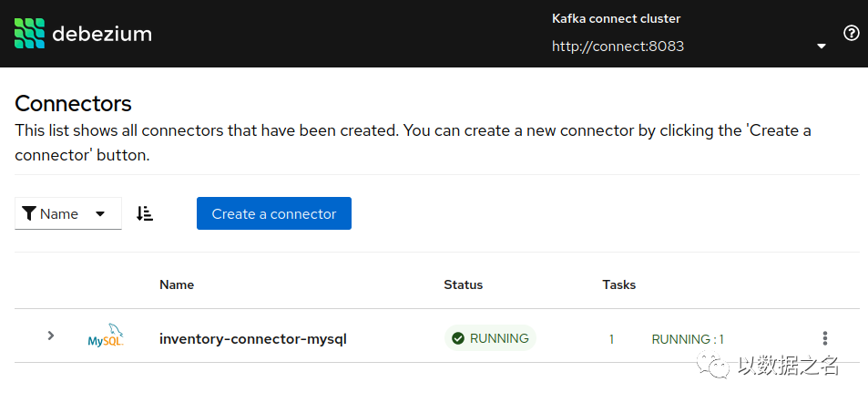Viewport: 868px width, 403px height.
Task: Open the http://connect:8083 cluster selector
Action: click(618, 46)
